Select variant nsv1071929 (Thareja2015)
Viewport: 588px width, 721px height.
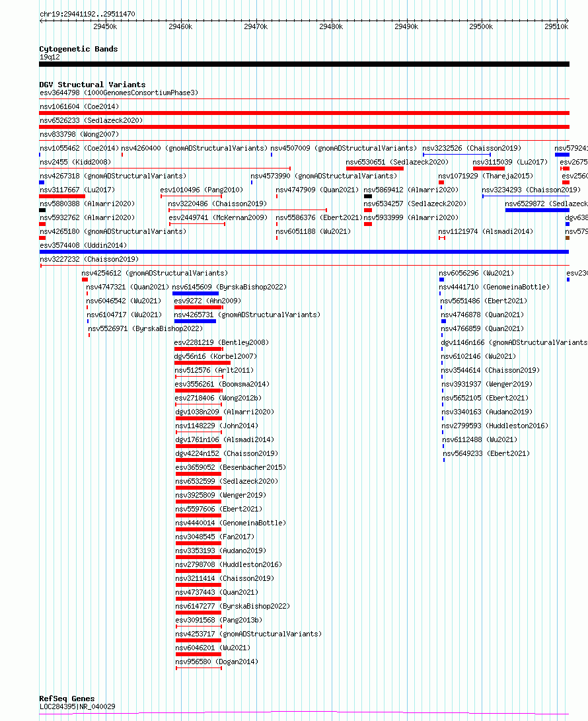[x=486, y=176]
